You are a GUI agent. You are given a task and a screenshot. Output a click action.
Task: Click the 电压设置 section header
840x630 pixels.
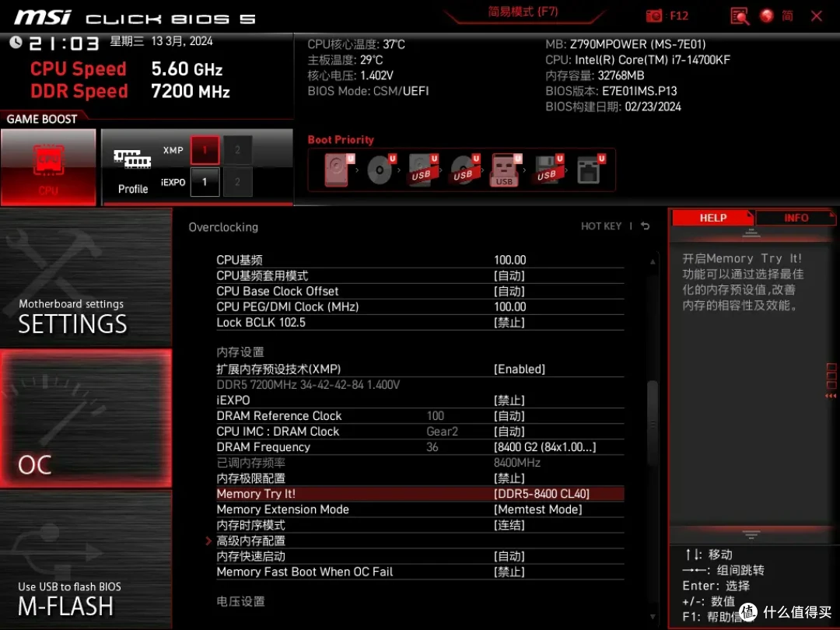tap(240, 601)
